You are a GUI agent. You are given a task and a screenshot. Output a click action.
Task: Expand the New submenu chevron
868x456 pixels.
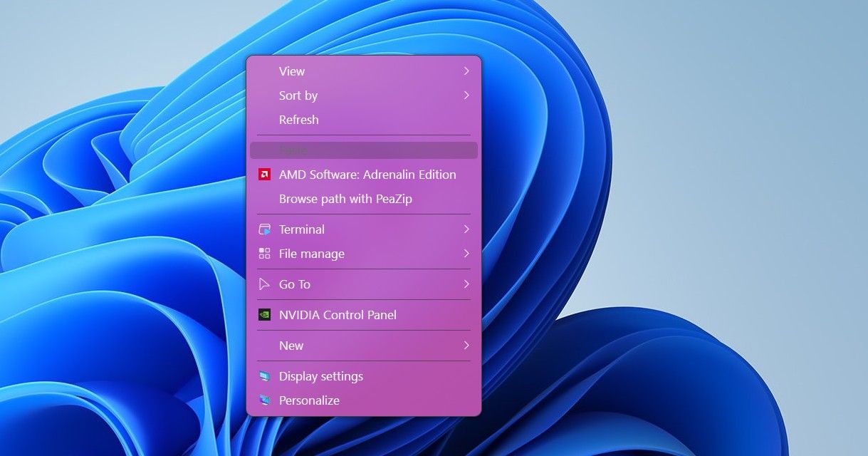pyautogui.click(x=466, y=346)
